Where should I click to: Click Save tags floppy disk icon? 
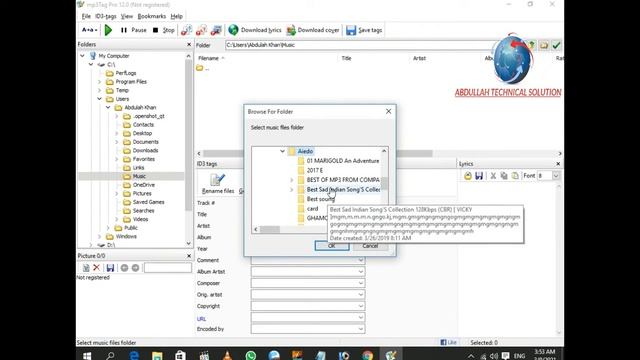click(x=351, y=30)
